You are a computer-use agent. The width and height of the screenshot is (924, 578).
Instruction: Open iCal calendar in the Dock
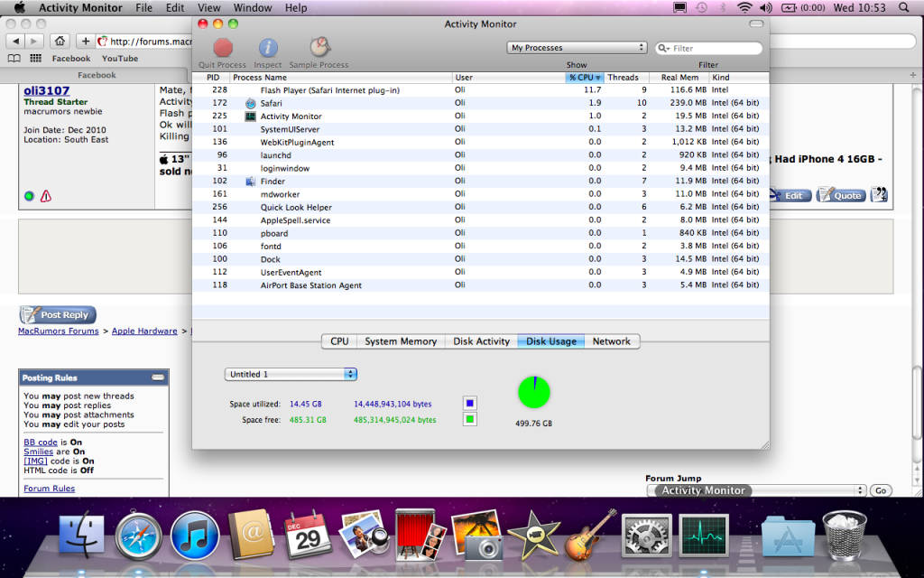point(308,536)
